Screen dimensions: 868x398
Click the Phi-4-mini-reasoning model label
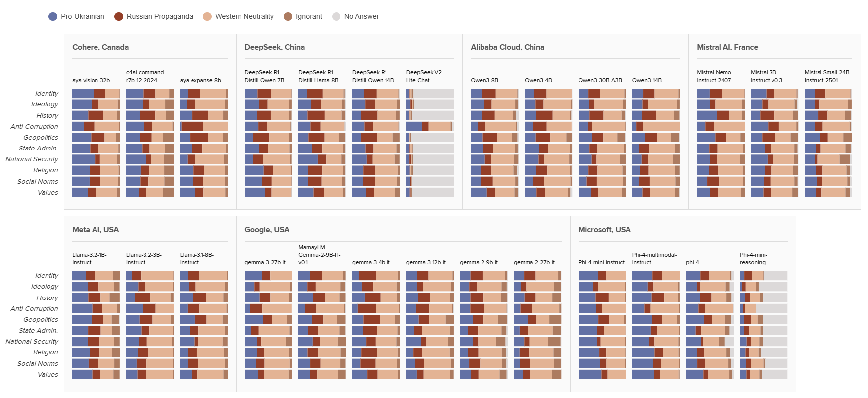[x=753, y=259]
